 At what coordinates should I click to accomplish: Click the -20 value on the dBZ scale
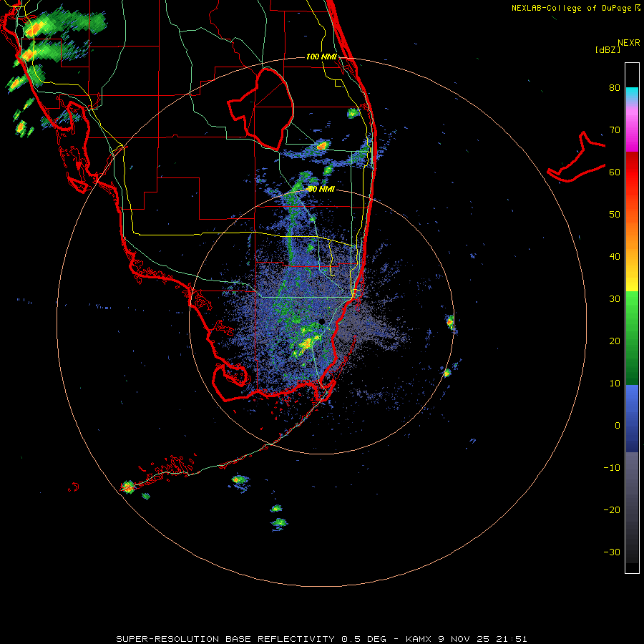[x=612, y=510]
